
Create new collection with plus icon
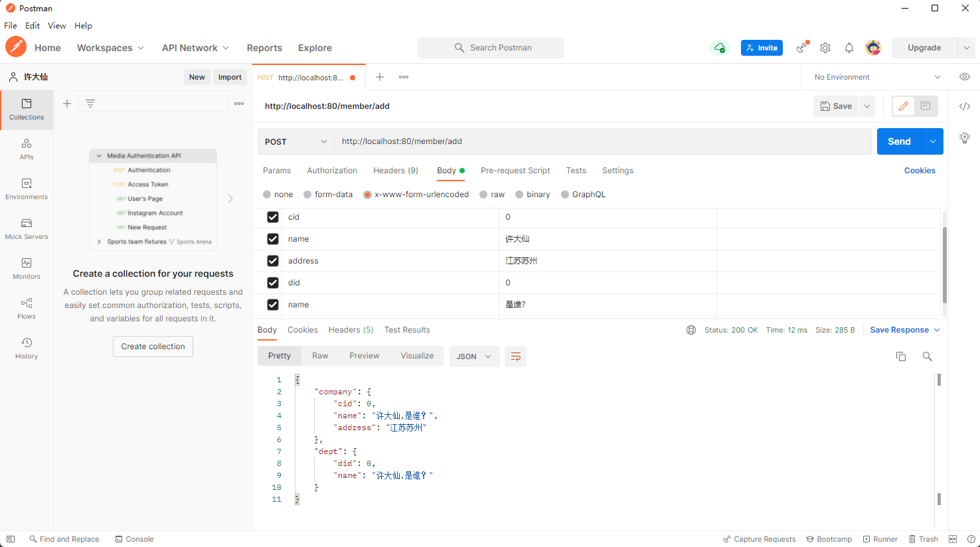67,104
